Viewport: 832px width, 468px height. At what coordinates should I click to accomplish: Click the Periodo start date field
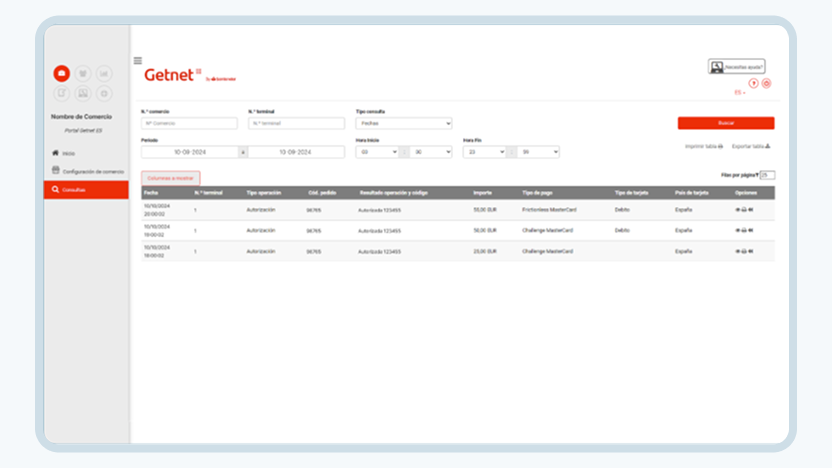(x=190, y=152)
